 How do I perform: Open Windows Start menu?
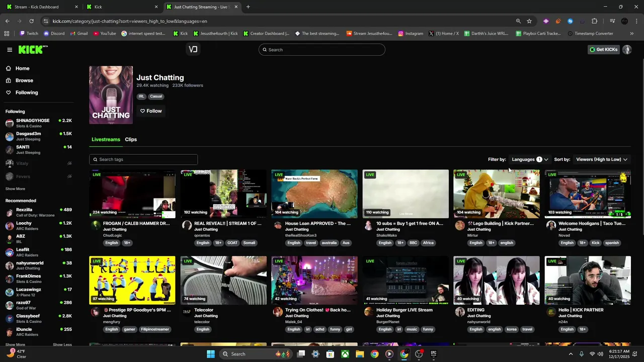pyautogui.click(x=211, y=354)
